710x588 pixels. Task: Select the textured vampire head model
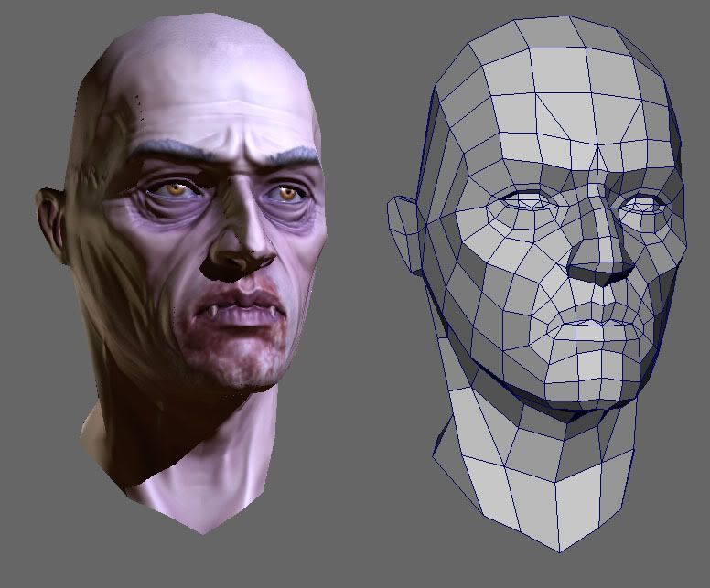(x=181, y=272)
